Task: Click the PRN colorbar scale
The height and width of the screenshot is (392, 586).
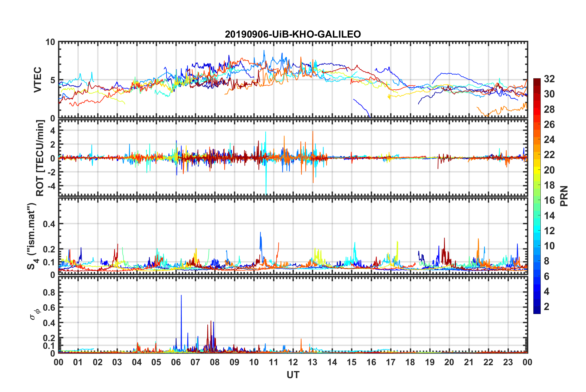Action: (x=537, y=196)
